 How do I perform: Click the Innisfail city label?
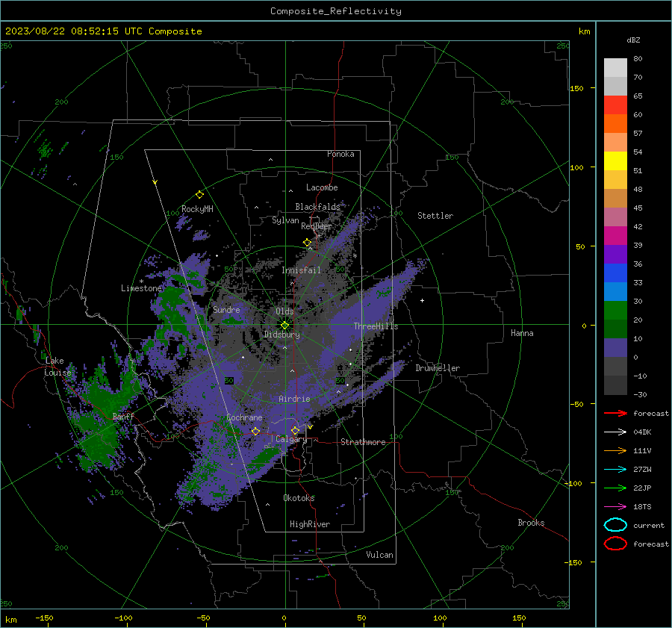tap(302, 270)
